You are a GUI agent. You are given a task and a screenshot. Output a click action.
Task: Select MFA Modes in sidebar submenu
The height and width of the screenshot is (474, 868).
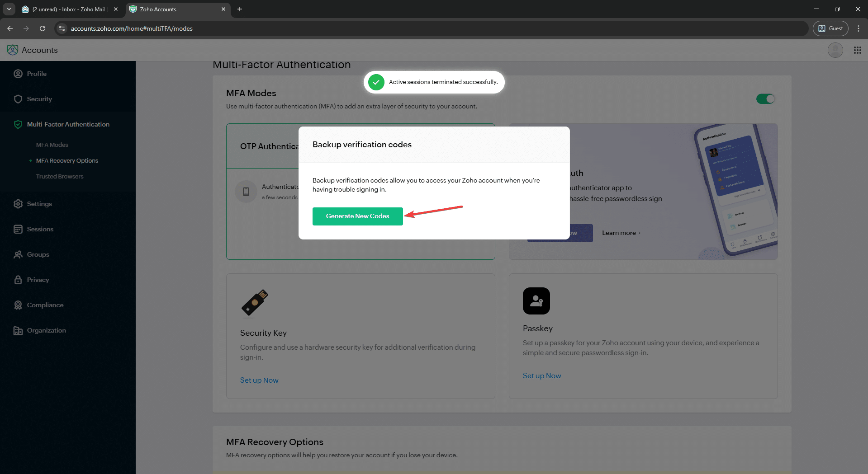pyautogui.click(x=52, y=145)
